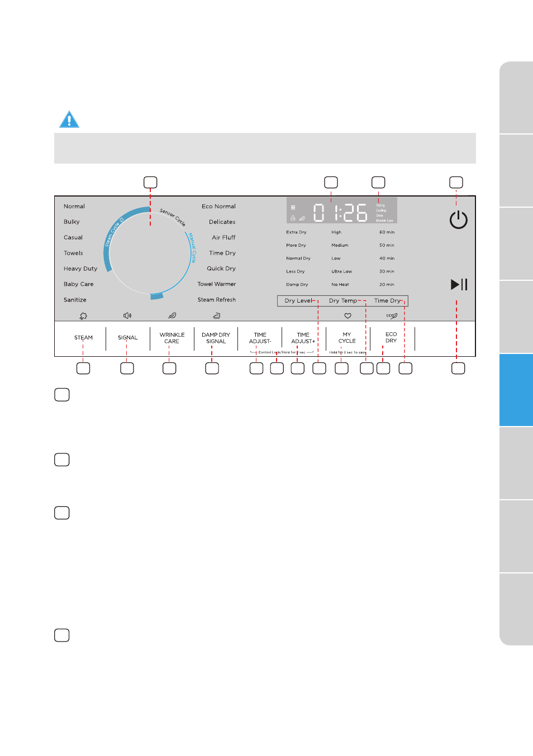533x756 pixels.
Task: Click the power button icon
Action: (x=458, y=220)
